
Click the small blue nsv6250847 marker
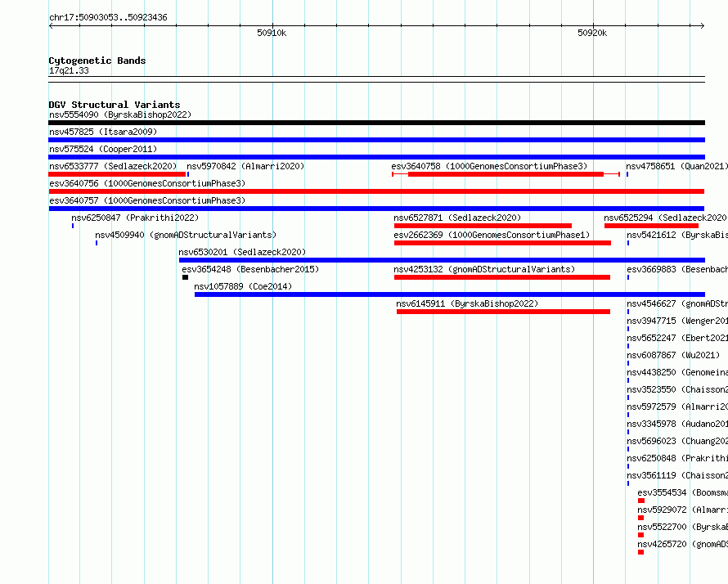[x=73, y=226]
